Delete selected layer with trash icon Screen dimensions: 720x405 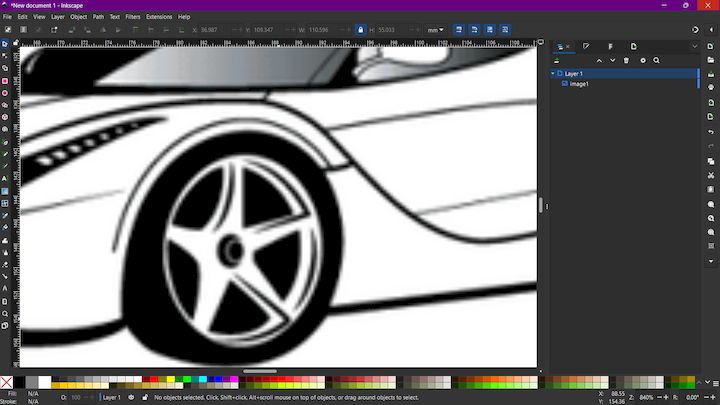(626, 61)
